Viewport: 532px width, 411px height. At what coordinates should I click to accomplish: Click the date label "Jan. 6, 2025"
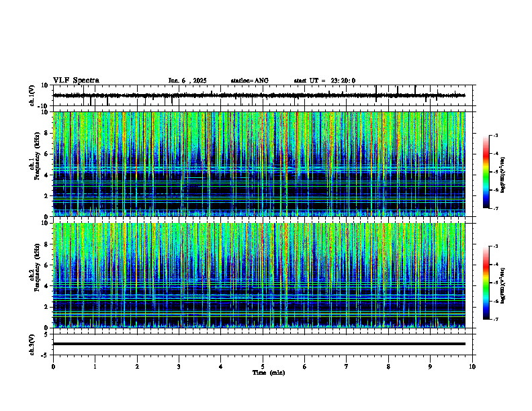click(187, 81)
